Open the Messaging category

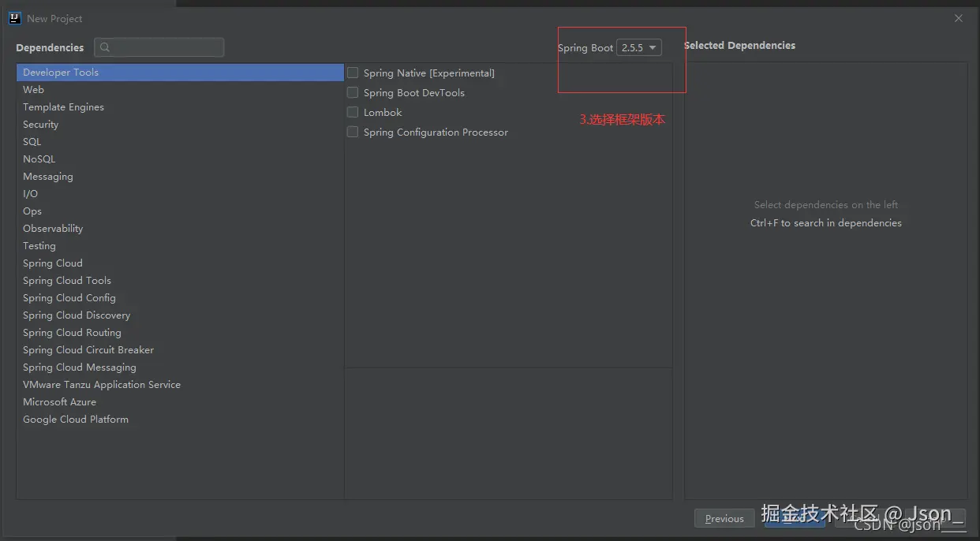point(180,176)
